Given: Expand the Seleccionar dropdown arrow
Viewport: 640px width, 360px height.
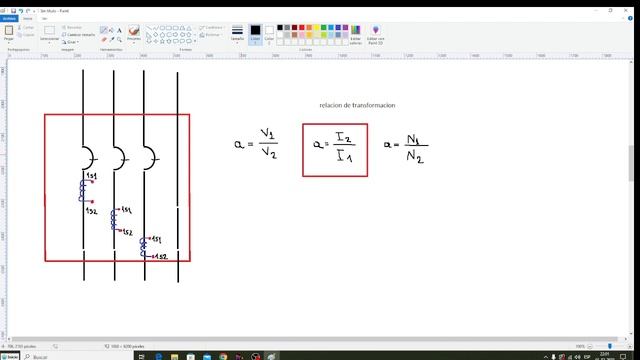Looking at the screenshot, I should 49,42.
